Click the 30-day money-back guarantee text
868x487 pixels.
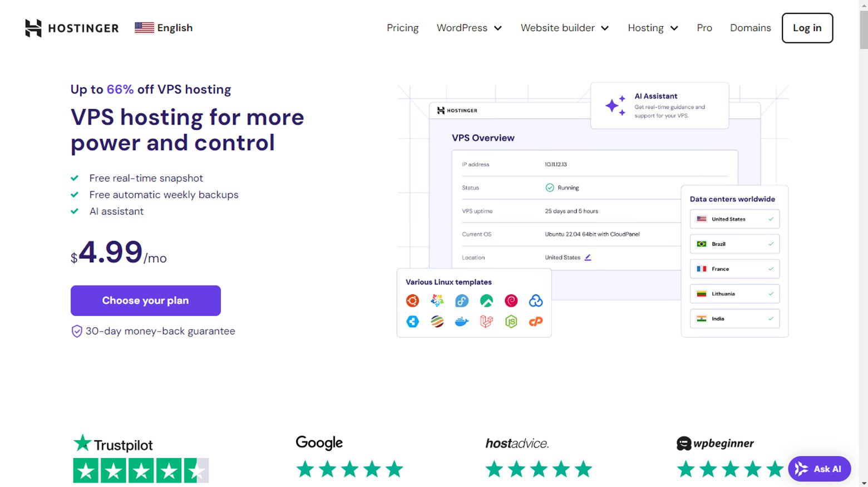click(160, 331)
